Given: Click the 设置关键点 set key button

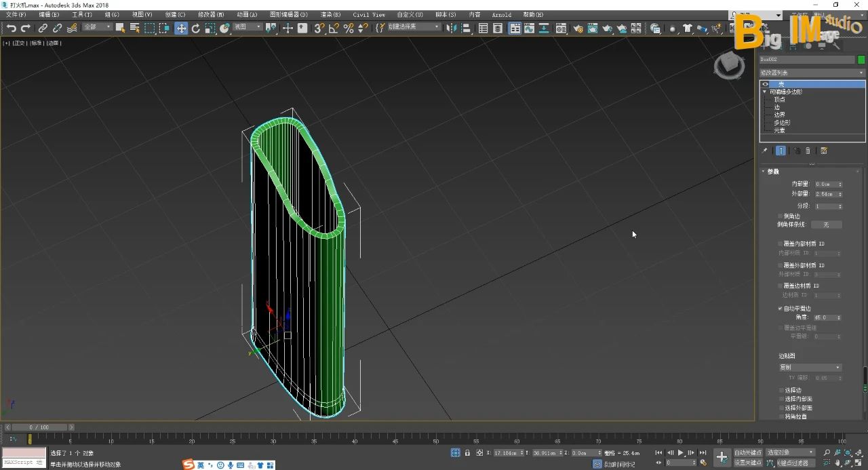Looking at the screenshot, I should pos(747,463).
